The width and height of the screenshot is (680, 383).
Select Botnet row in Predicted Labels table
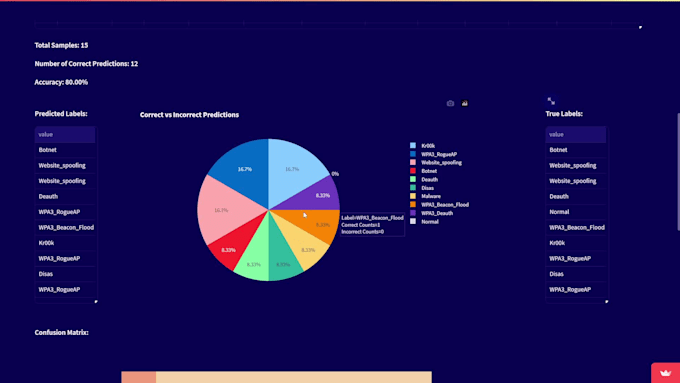pyautogui.click(x=65, y=150)
